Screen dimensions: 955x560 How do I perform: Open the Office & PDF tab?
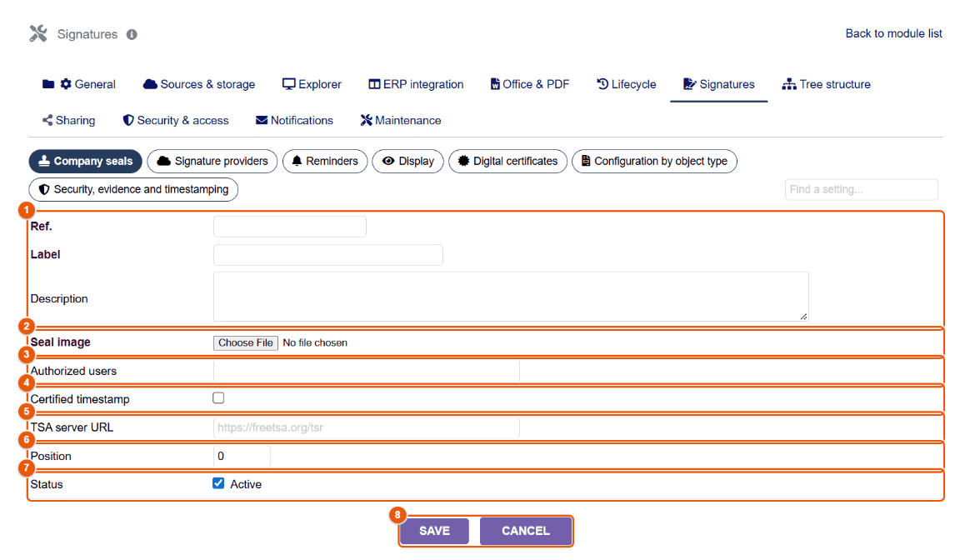click(530, 84)
